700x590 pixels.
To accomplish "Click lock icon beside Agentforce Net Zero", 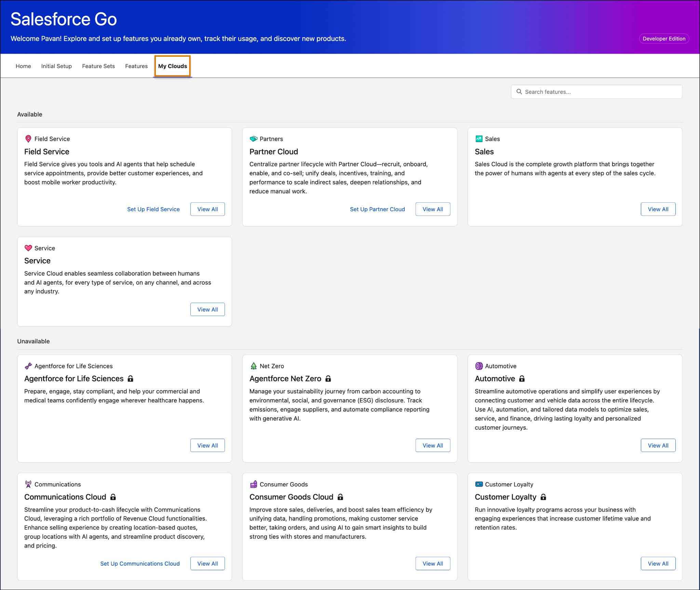I will [328, 379].
